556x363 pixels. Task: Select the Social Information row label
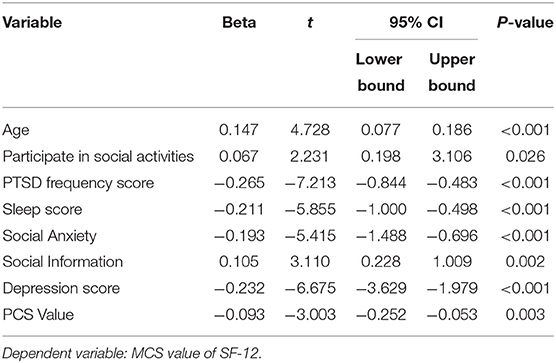tap(63, 262)
